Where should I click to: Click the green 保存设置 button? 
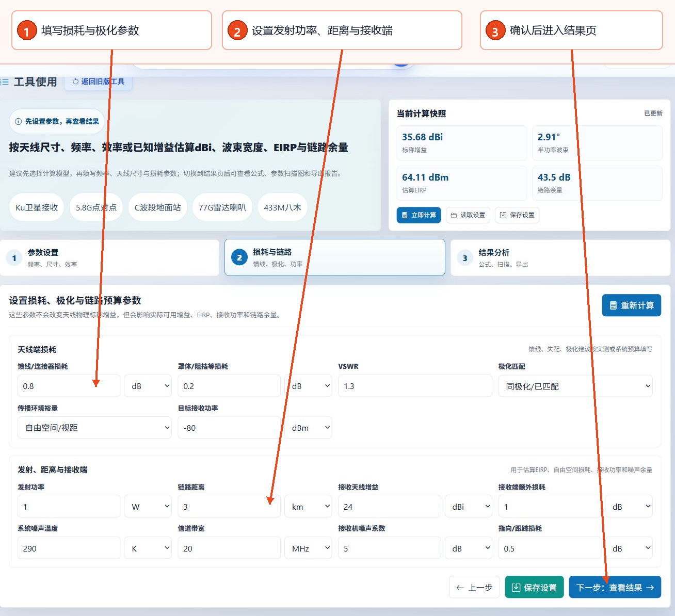(534, 587)
